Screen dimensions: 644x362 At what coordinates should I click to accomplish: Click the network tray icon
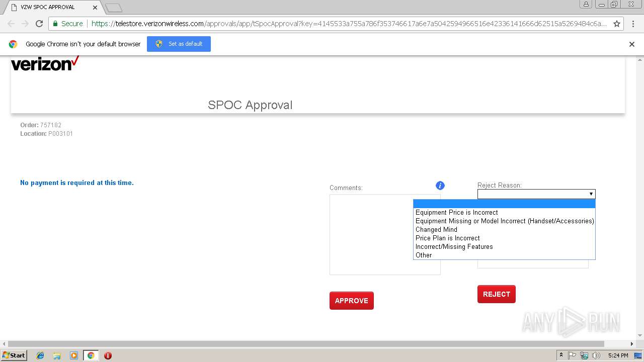[x=584, y=355]
